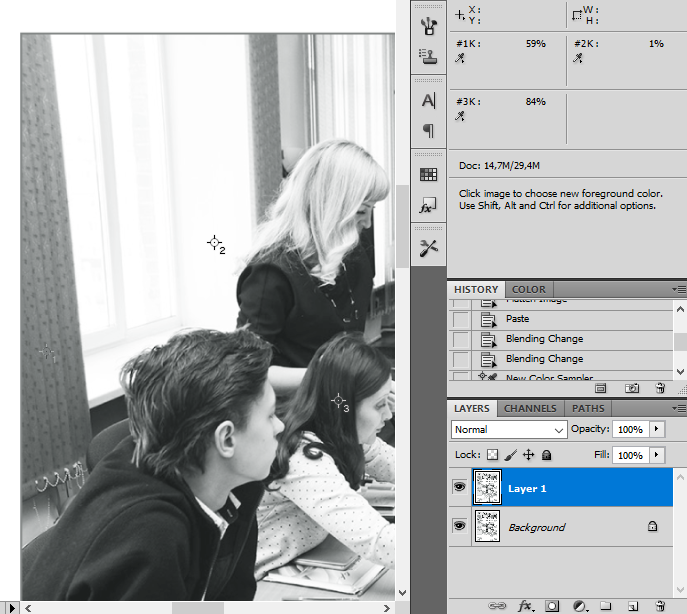687x614 pixels.
Task: Click Opacity 100% value field
Action: pos(630,429)
